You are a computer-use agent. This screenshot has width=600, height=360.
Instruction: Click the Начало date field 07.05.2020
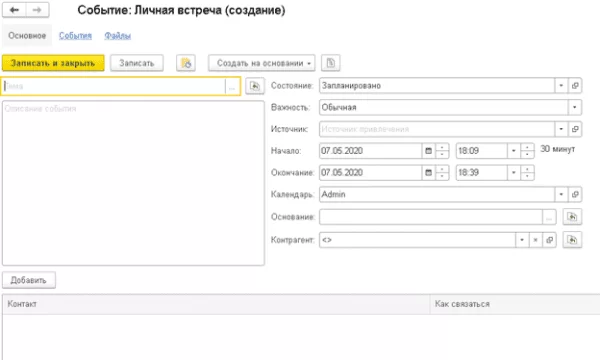tap(370, 151)
